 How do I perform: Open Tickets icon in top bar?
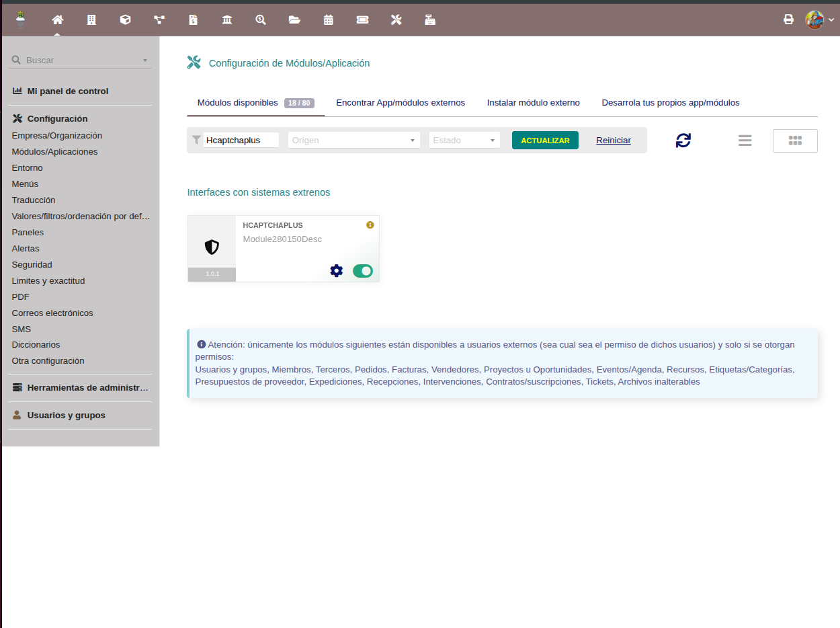pos(362,19)
